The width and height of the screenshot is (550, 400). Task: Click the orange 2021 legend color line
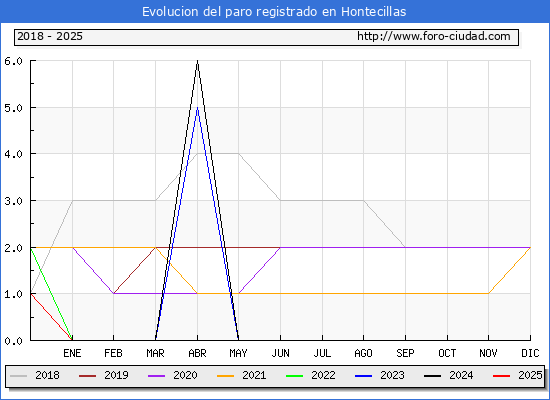click(226, 376)
